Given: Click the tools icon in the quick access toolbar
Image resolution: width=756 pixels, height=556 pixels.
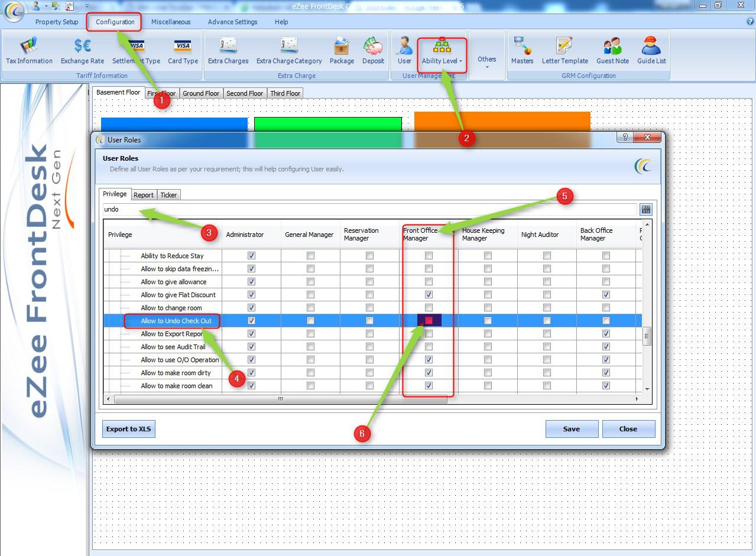Looking at the screenshot, I should (56, 5).
